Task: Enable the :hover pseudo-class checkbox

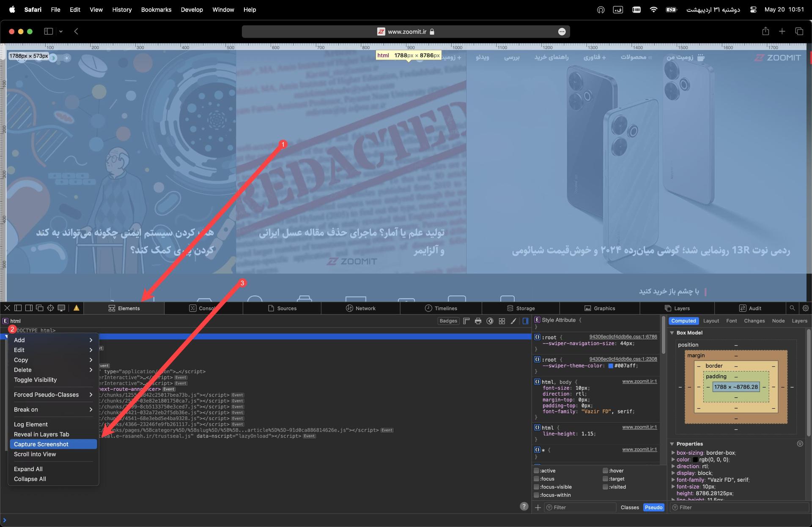Action: coord(606,471)
